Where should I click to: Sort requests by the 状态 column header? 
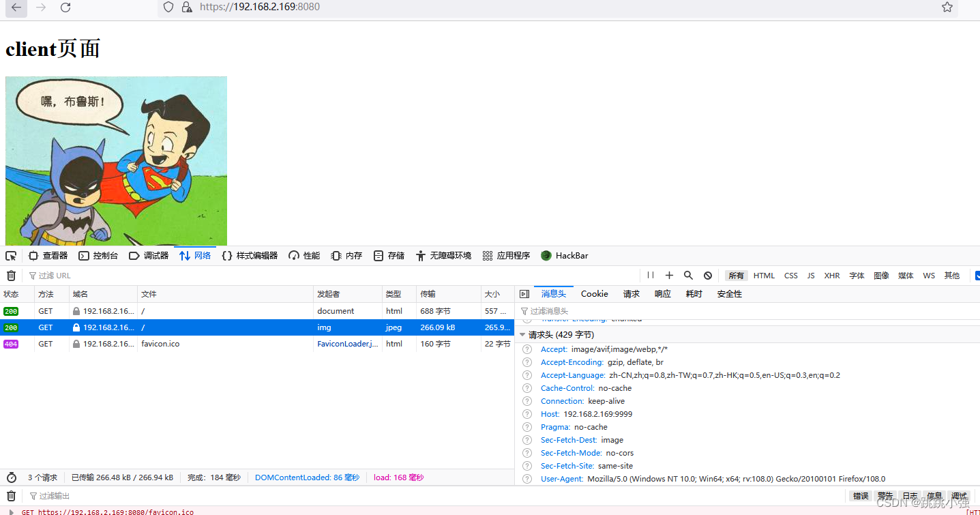click(17, 294)
